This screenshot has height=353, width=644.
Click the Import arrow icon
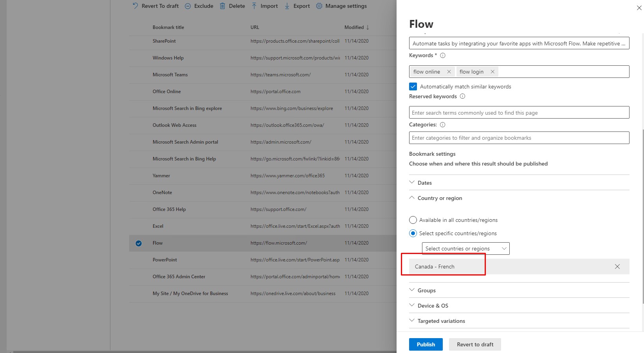pyautogui.click(x=254, y=6)
